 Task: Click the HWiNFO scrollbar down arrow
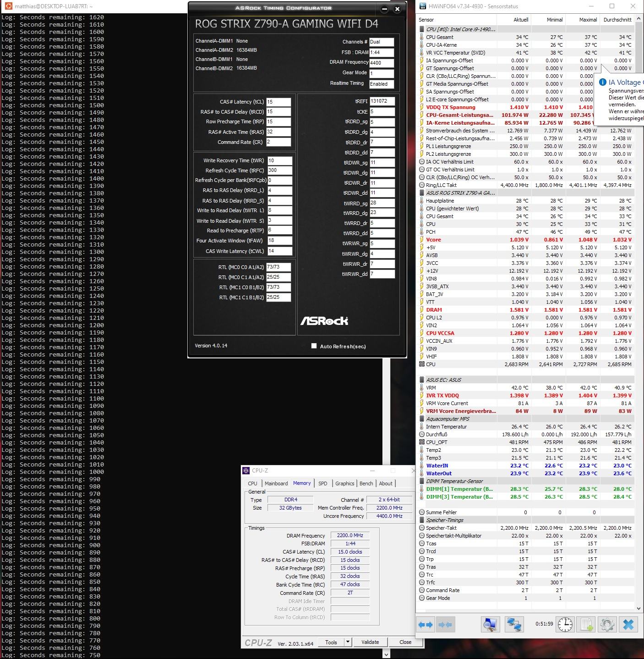639,609
